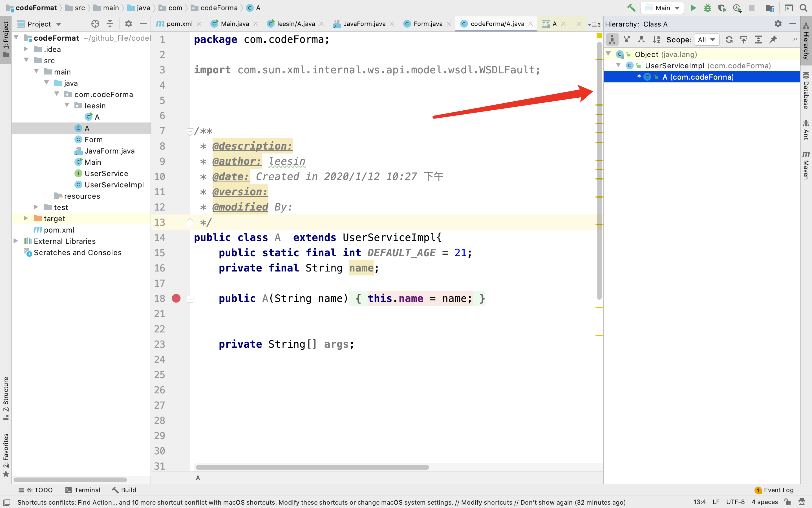812x508 pixels.
Task: Expand External Libraries
Action: coord(16,241)
